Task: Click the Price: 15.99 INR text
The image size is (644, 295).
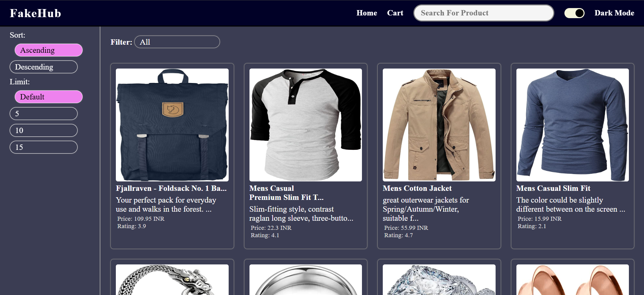Action: 540,219
